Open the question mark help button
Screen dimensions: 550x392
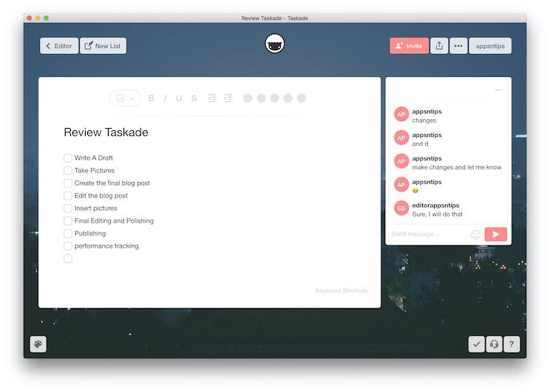[511, 344]
